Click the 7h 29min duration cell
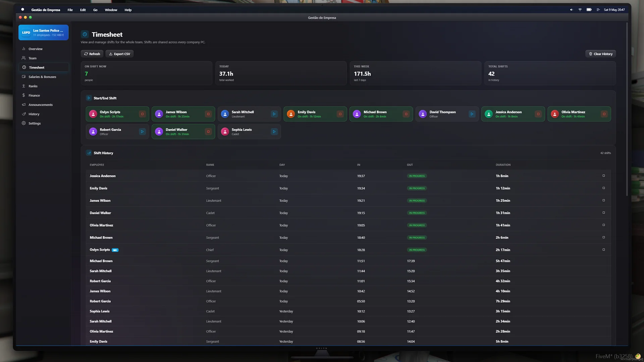Screen dimensions: 644x362 (503, 301)
